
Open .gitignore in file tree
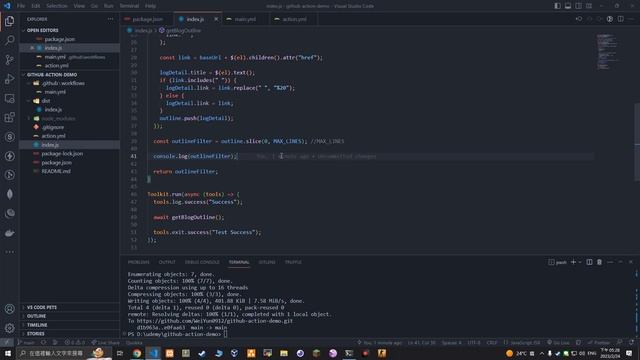click(x=53, y=127)
